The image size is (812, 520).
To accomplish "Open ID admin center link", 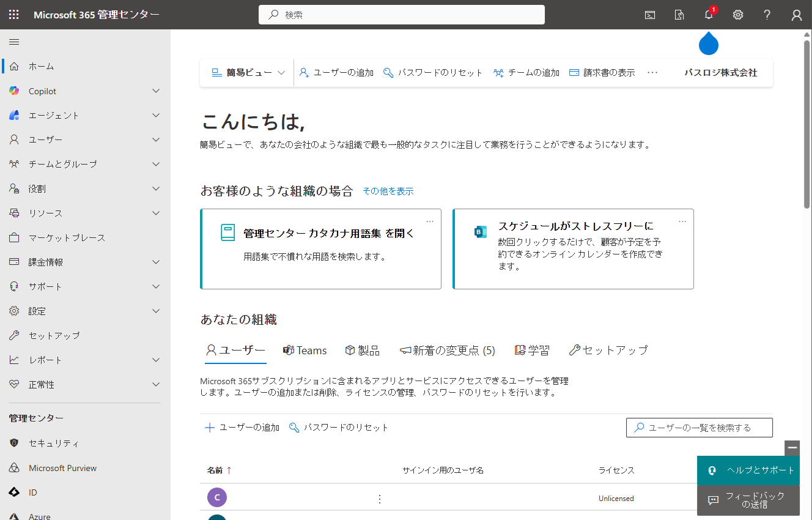I will coord(85,492).
